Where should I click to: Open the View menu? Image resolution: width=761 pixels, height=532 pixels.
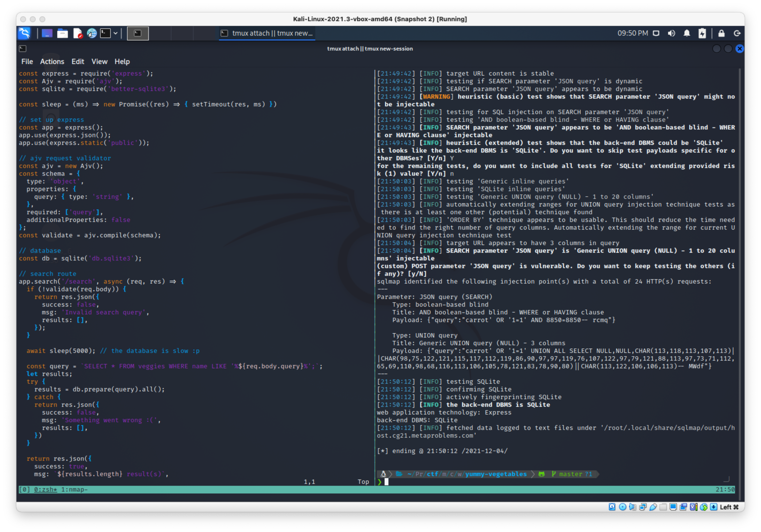99,62
